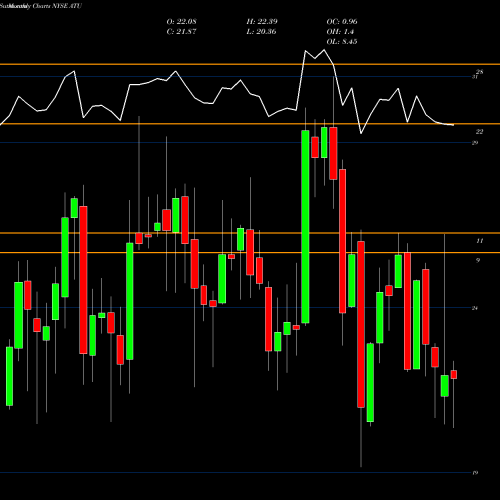Select the 'C: 21.87' close value
Viewport: 500px width, 500px height.
click(181, 32)
